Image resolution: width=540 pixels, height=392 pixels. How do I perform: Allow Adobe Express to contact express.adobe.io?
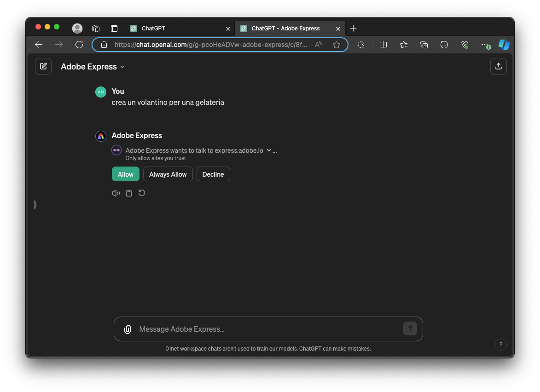(125, 174)
